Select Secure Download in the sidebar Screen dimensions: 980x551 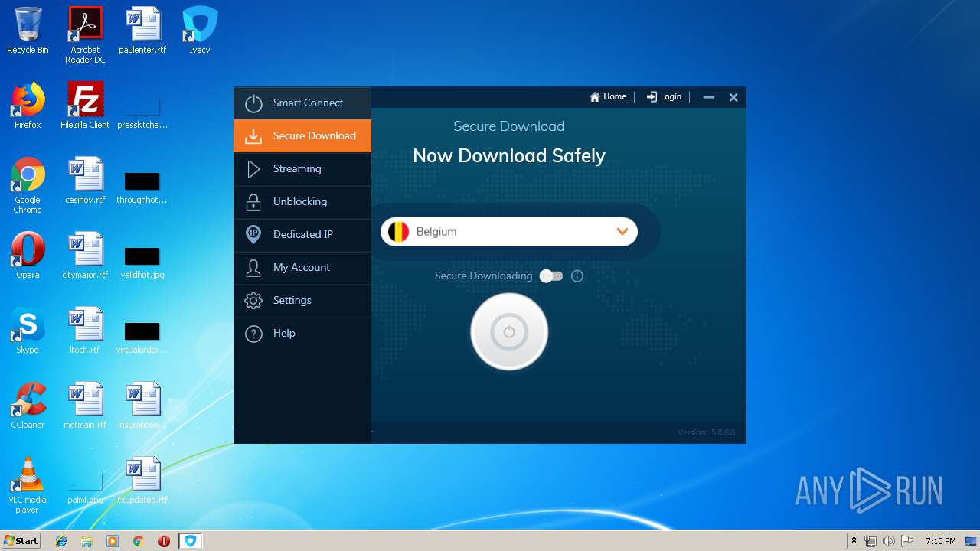[302, 135]
